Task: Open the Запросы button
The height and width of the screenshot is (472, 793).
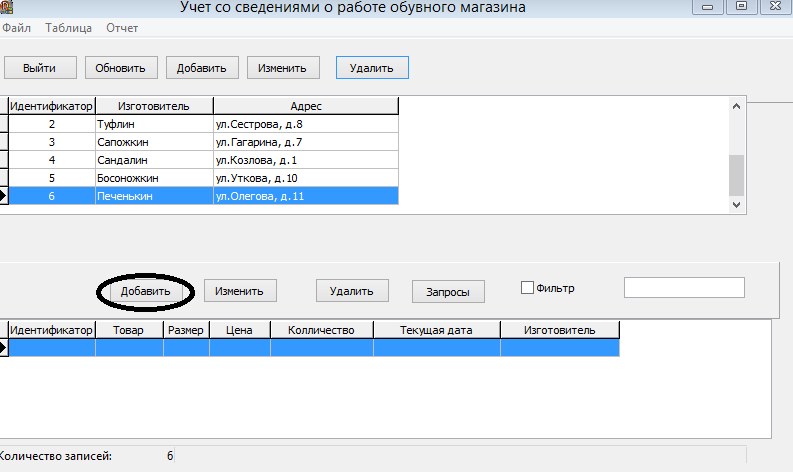Action: (x=448, y=292)
